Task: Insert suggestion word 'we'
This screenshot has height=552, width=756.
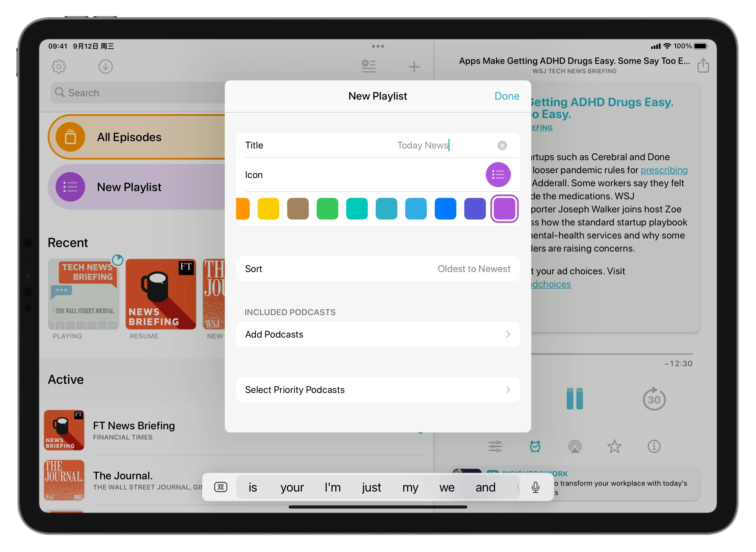Action: tap(447, 488)
